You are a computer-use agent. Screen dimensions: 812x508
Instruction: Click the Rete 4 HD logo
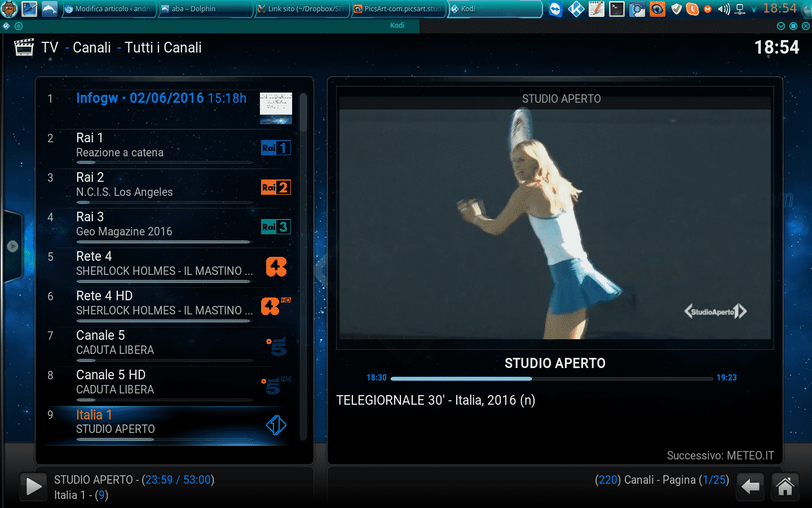click(276, 306)
